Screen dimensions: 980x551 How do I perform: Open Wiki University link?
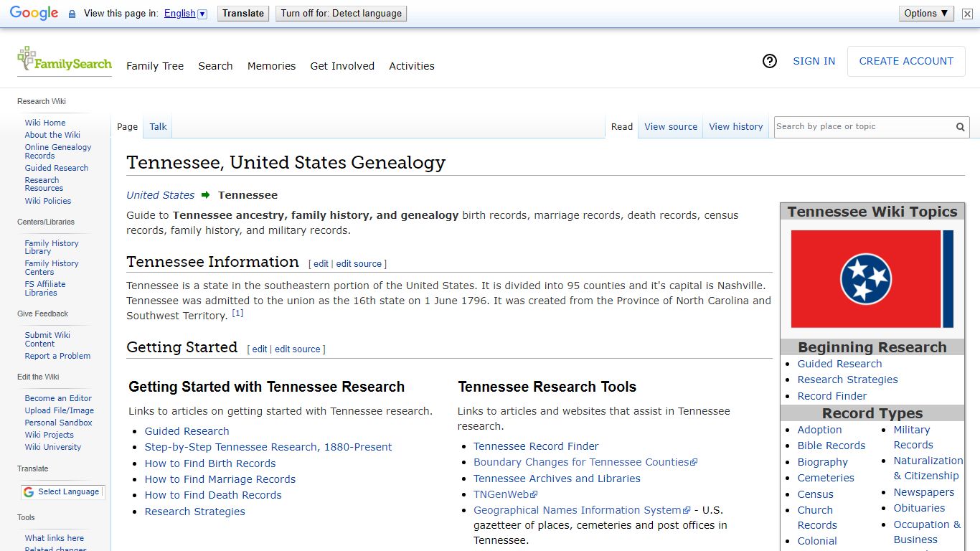point(53,447)
